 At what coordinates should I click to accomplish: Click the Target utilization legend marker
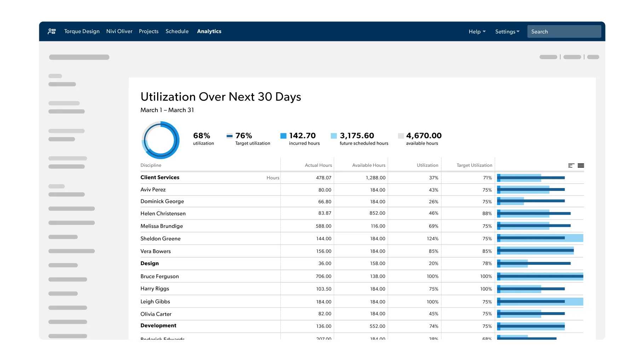coord(230,136)
